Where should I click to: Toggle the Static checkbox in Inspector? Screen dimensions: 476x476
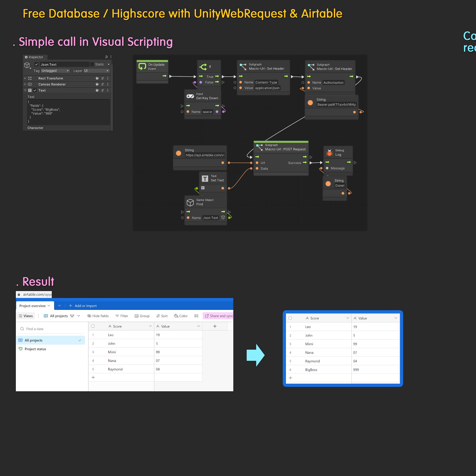pyautogui.click(x=92, y=64)
